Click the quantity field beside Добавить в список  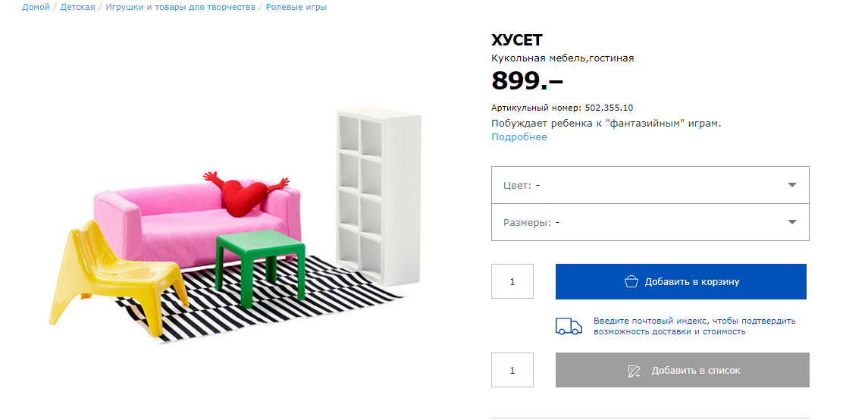(512, 370)
